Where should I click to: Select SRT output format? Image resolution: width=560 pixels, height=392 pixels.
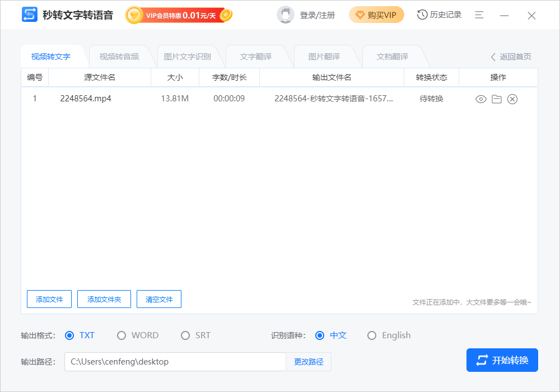click(195, 335)
